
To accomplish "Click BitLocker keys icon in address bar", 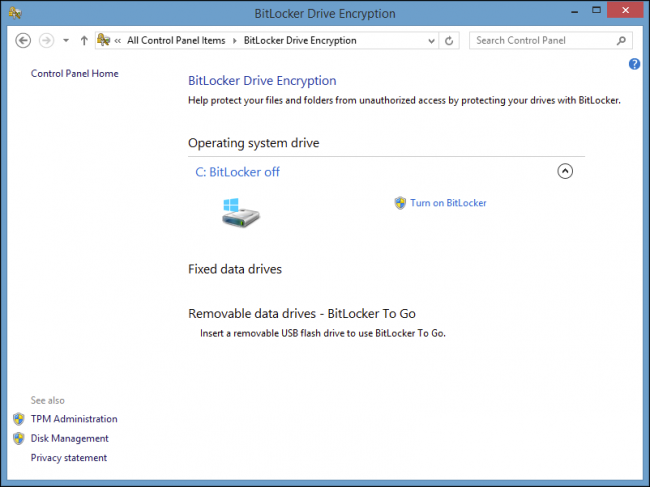I will (x=104, y=40).
